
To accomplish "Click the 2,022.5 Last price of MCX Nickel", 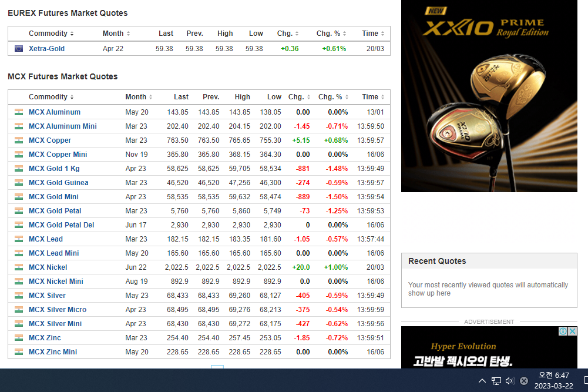I will pyautogui.click(x=177, y=267).
